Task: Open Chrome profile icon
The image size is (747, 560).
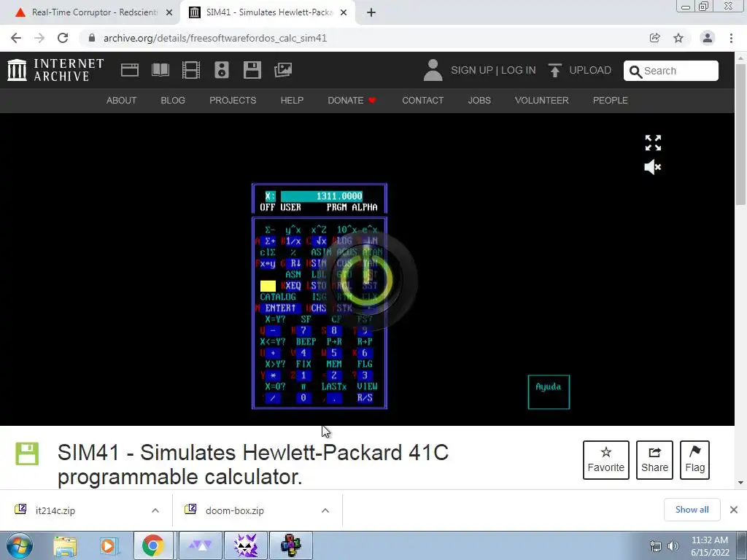Action: (x=708, y=38)
